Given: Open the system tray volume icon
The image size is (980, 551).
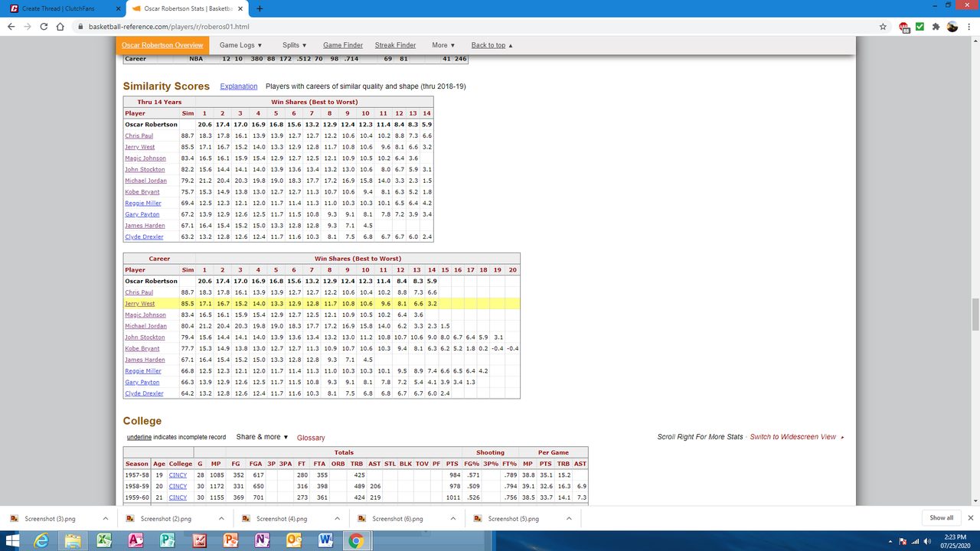Looking at the screenshot, I should pos(929,541).
